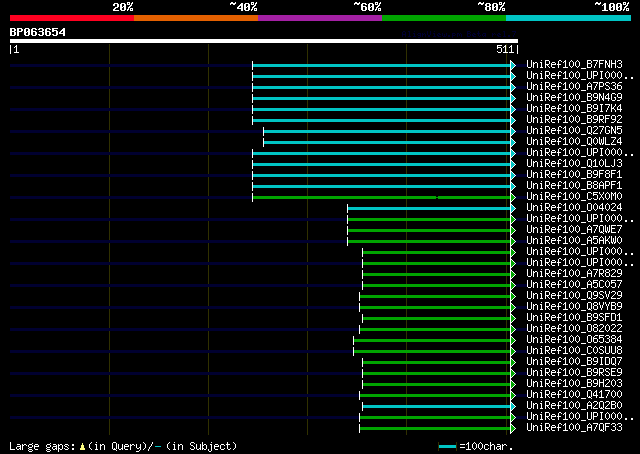Image resolution: width=640 pixels, height=454 pixels.
Task: Select the query name BP063654
Action: coord(38,32)
